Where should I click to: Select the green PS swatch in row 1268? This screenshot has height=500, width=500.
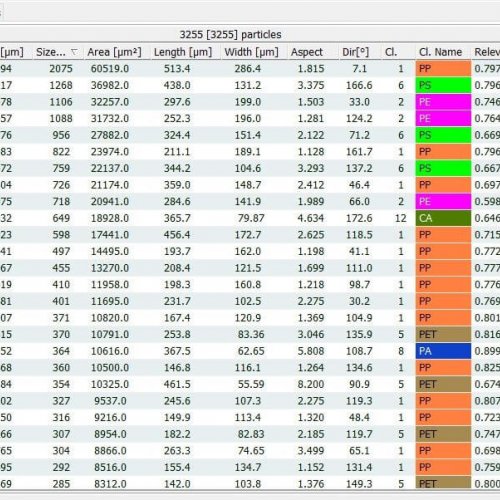pyautogui.click(x=443, y=85)
